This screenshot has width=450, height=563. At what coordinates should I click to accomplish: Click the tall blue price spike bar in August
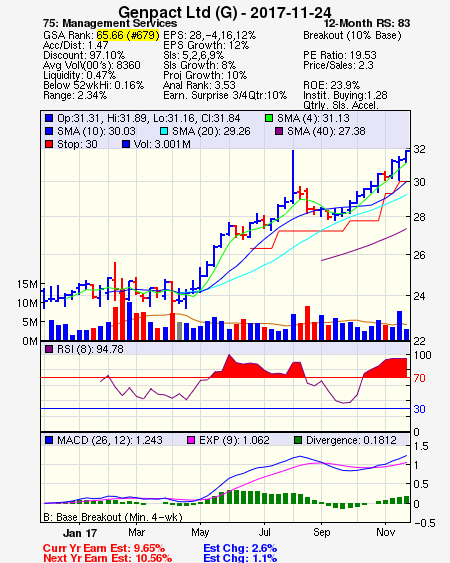[x=293, y=176]
